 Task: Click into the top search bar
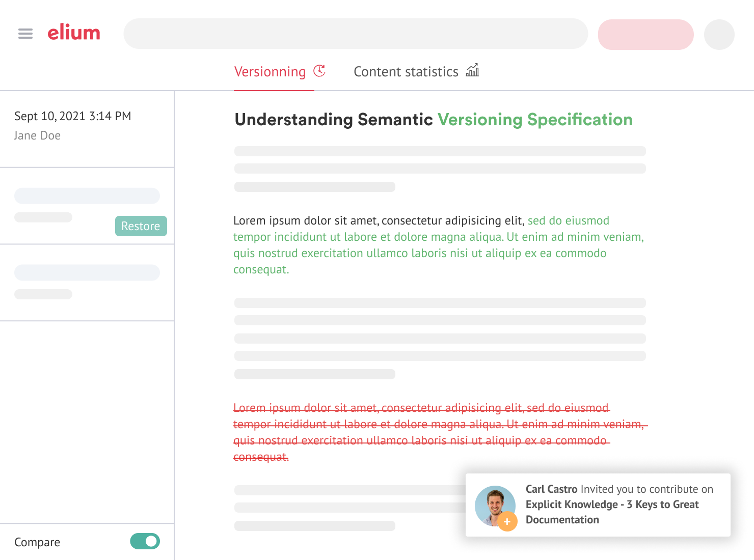point(356,34)
